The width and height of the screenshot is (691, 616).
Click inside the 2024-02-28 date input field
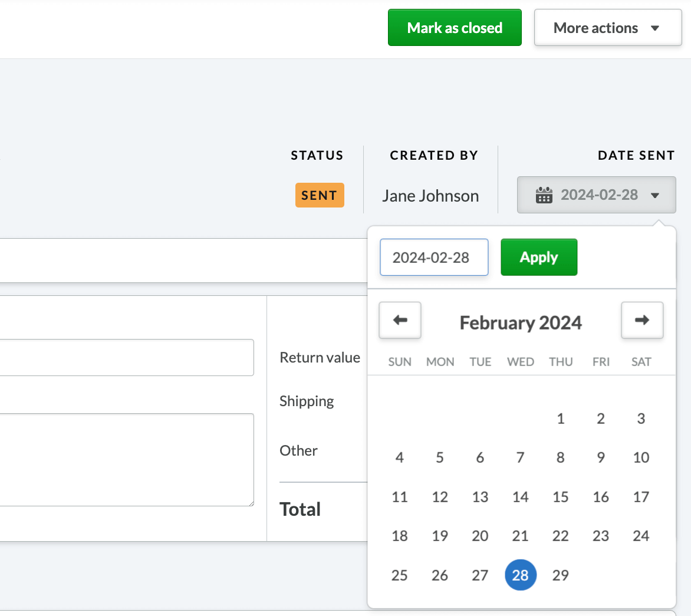[434, 257]
